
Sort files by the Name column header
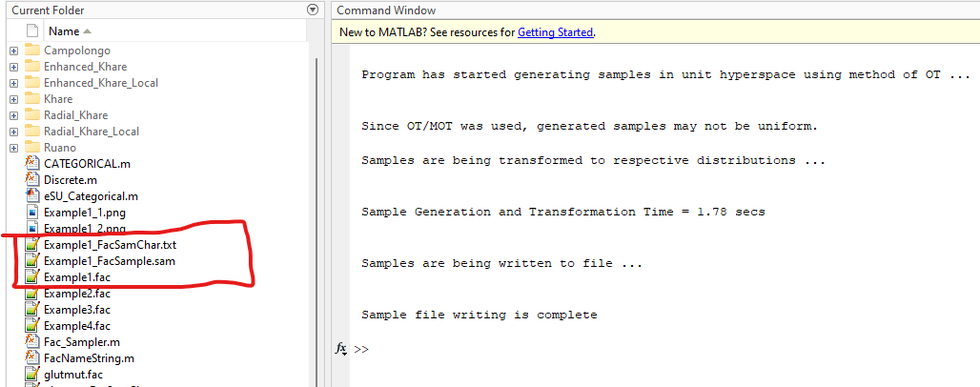pos(69,31)
